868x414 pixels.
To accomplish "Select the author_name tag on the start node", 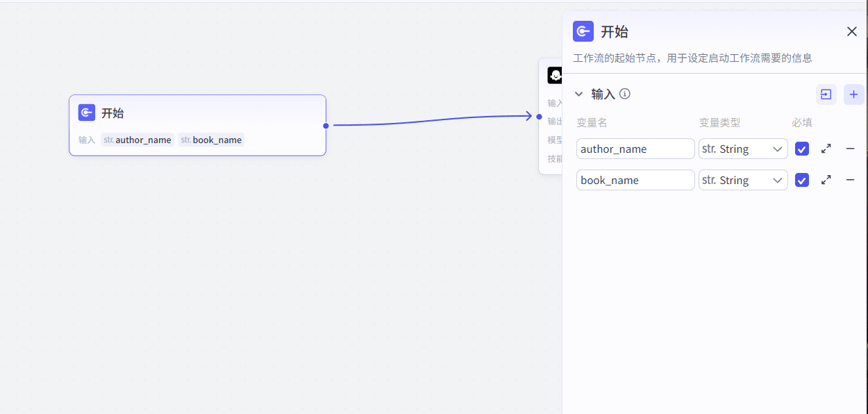I will pos(137,140).
